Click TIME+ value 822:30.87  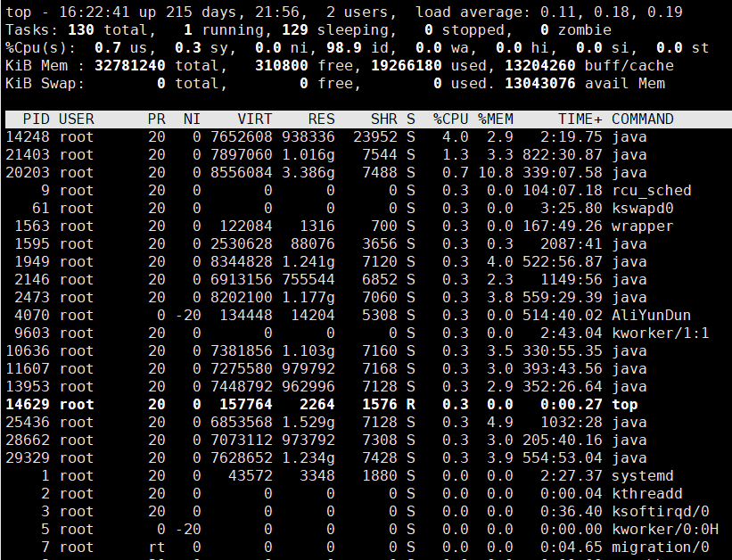563,154
